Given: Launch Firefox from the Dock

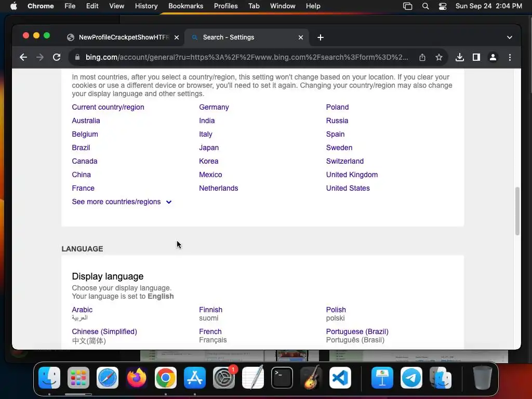Looking at the screenshot, I should pos(137,378).
